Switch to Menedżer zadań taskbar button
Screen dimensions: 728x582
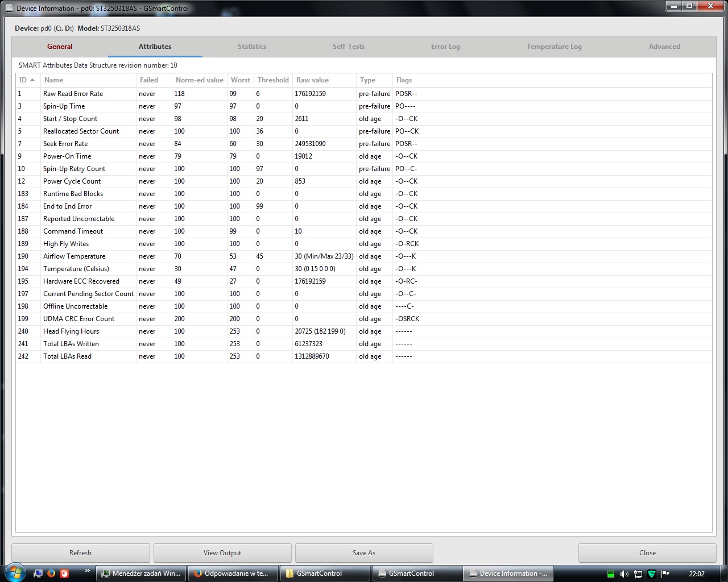tap(140, 573)
